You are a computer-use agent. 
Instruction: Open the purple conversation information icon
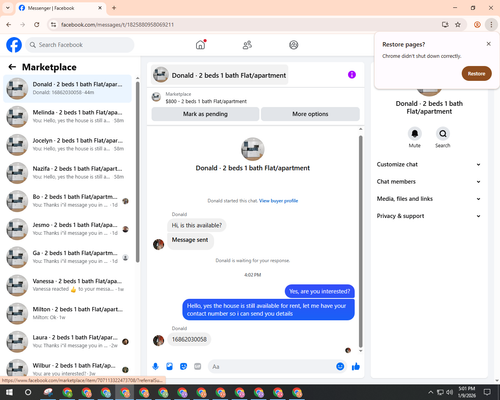[x=352, y=75]
